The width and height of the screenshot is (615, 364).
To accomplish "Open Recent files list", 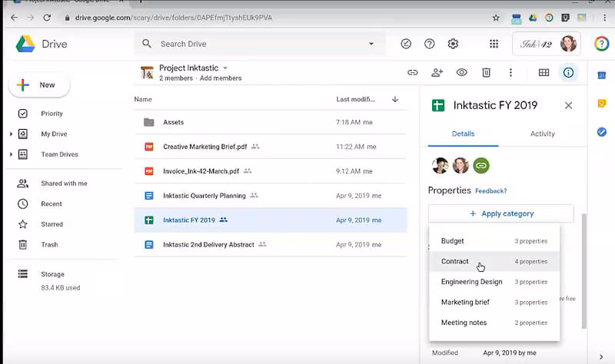I will [52, 204].
